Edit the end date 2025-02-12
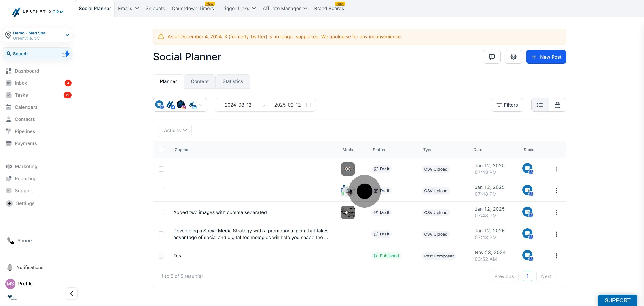 [x=288, y=105]
